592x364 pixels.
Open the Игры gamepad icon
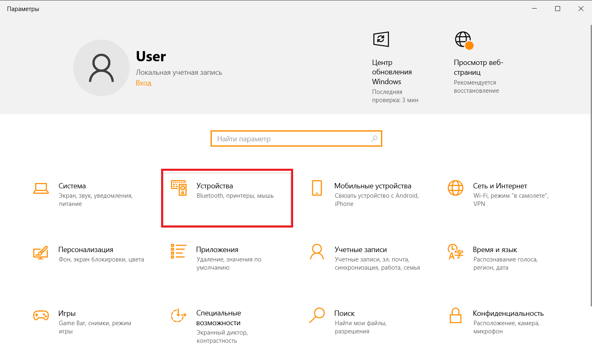[x=41, y=315]
